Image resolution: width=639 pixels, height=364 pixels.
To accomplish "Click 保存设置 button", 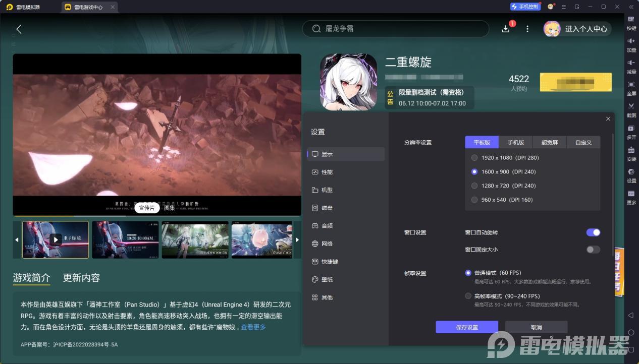I will 467,327.
